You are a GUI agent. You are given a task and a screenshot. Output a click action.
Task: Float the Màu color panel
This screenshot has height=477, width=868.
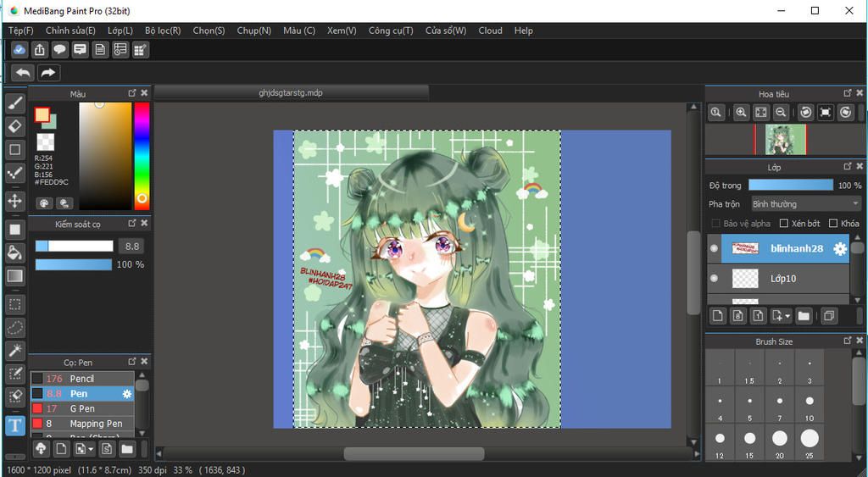(131, 93)
